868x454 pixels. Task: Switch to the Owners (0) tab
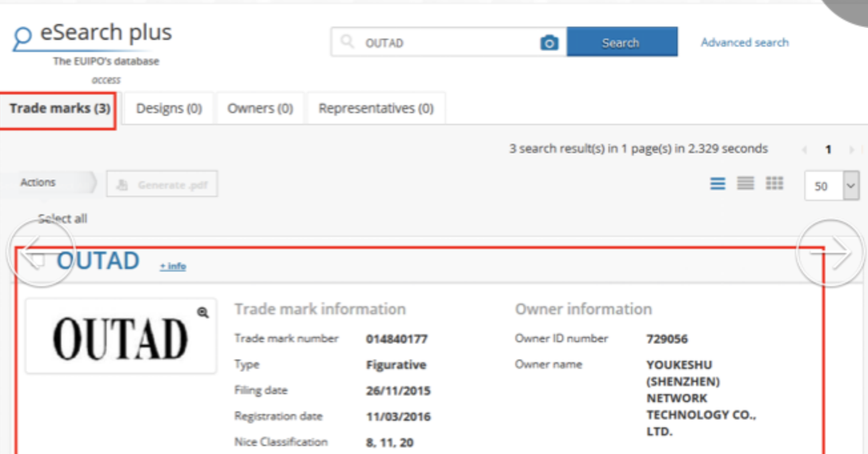260,109
